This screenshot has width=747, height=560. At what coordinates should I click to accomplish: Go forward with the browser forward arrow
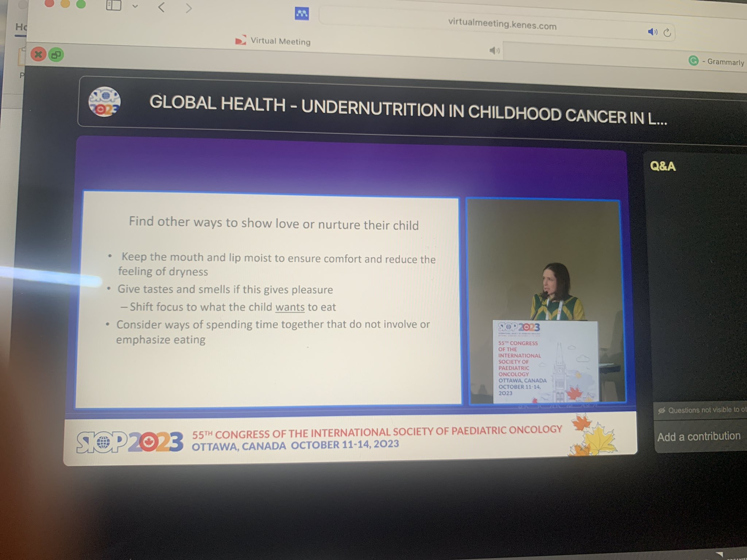(x=188, y=8)
